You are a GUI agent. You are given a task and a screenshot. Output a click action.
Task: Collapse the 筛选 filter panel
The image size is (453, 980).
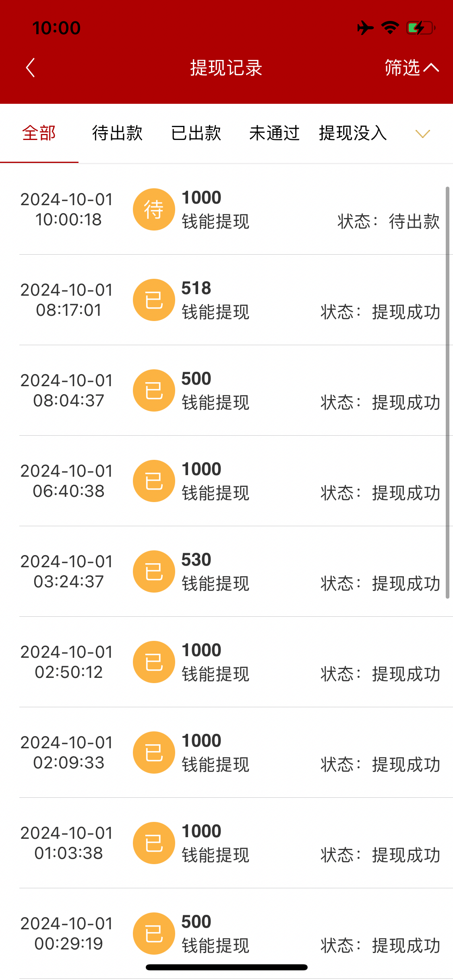411,68
